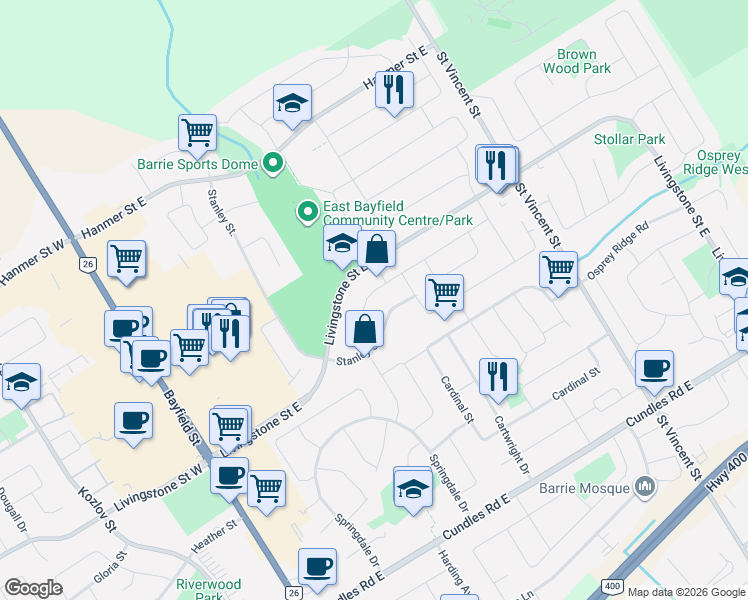Open the restaurant marker at St Vincent St corner
This screenshot has width=748, height=600.
tap(497, 169)
